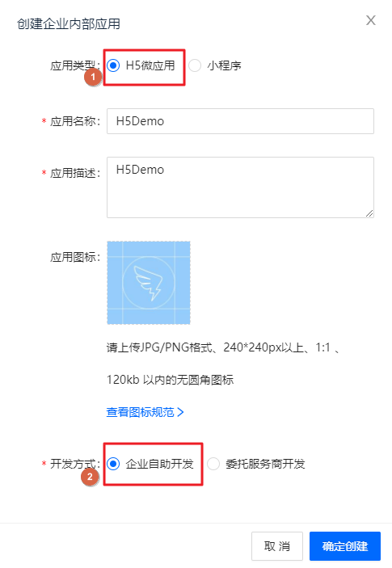Confirm with the 确定创建 button
The width and height of the screenshot is (392, 568).
click(345, 546)
